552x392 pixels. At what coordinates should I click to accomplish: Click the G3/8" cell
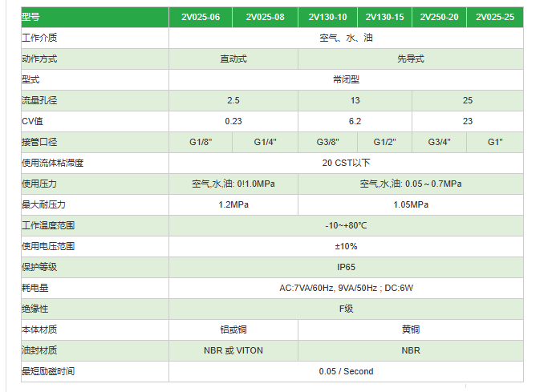point(327,142)
